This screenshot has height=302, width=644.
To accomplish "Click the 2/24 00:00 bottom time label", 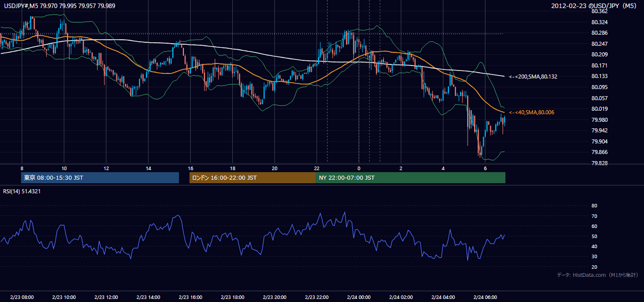I will pyautogui.click(x=359, y=297).
